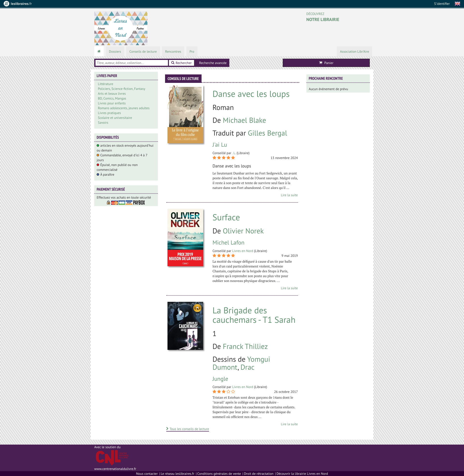This screenshot has width=464, height=476.
Task: Switch language via UK flag icon
Action: 457,4
